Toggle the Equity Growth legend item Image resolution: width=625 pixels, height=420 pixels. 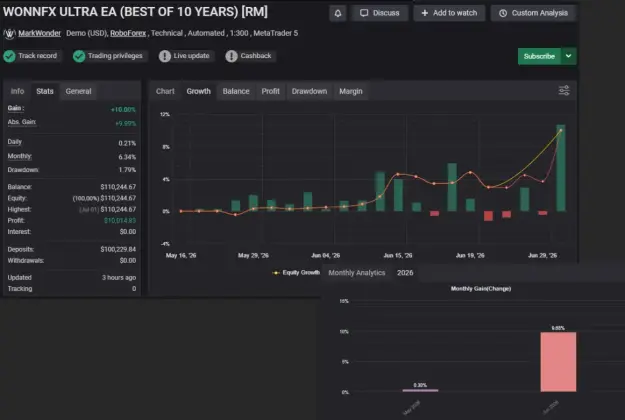point(296,273)
